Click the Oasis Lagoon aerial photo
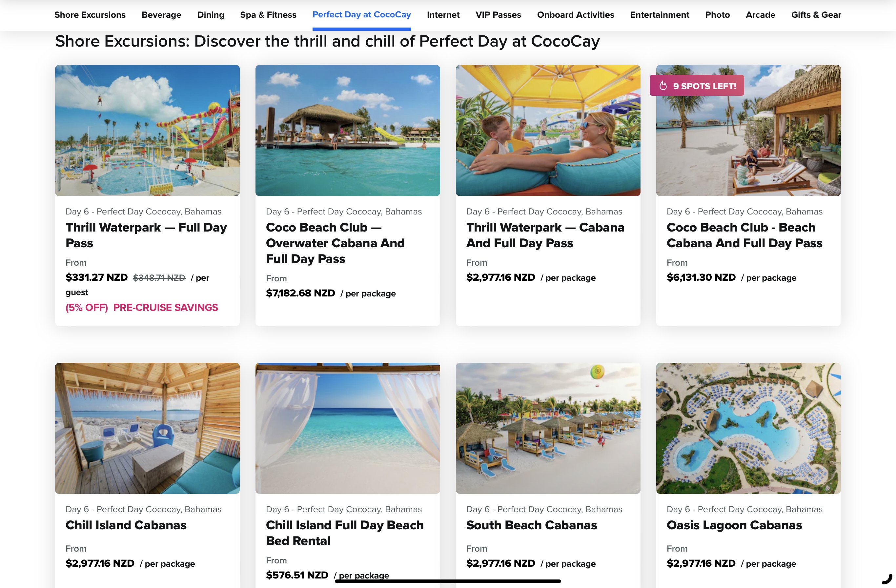 coord(748,428)
